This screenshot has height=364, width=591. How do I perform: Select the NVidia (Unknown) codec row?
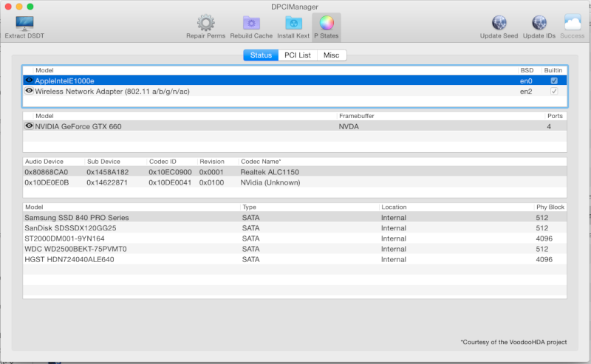(x=295, y=182)
